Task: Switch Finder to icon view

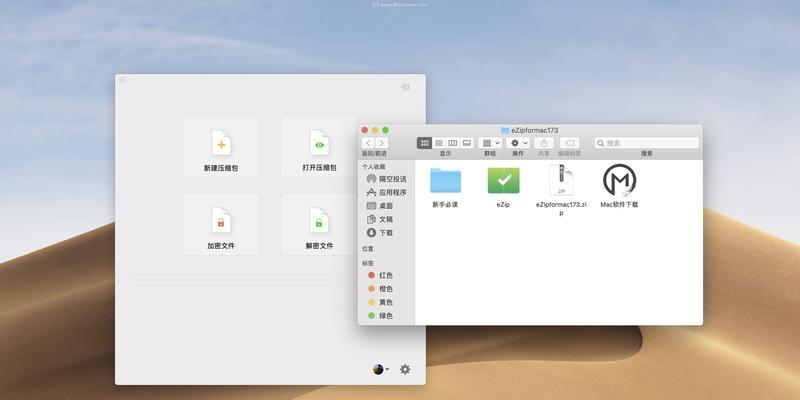Action: [424, 143]
